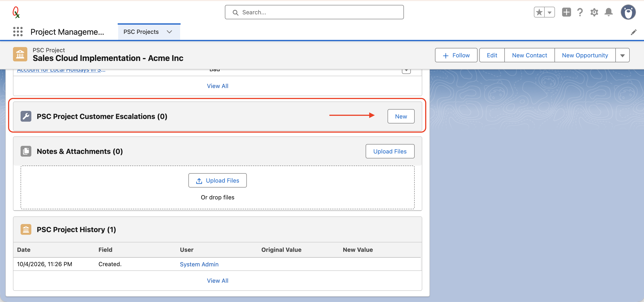
Task: Click the record title Sales Cloud Implementation
Action: [108, 58]
